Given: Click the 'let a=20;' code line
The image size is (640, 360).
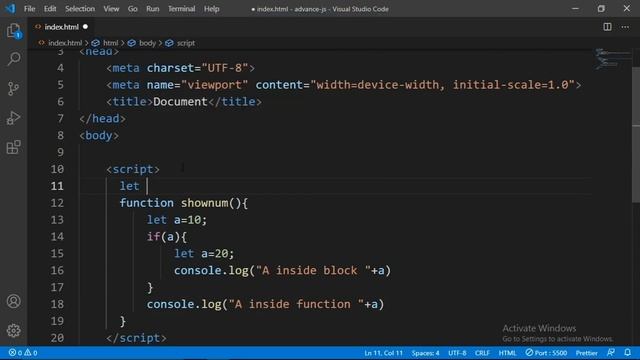Looking at the screenshot, I should pyautogui.click(x=204, y=253).
